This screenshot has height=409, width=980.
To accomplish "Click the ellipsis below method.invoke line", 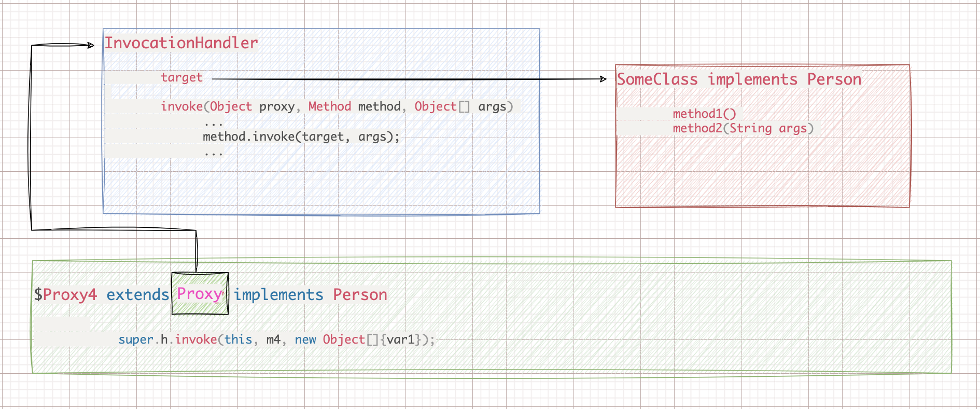I will coord(213,153).
